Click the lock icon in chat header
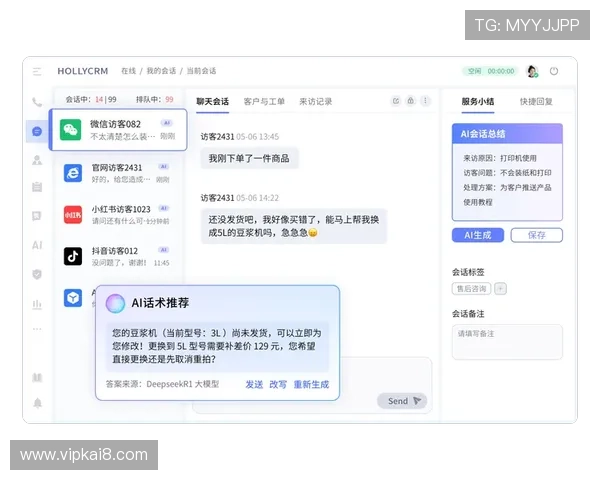Screen dimensions: 600x480 [410, 101]
